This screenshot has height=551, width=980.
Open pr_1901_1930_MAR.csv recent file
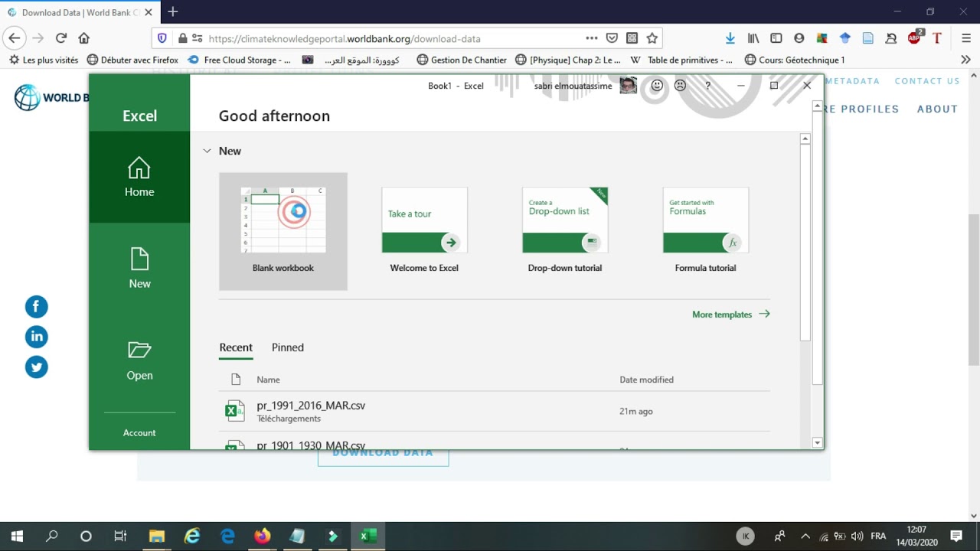pyautogui.click(x=495, y=443)
